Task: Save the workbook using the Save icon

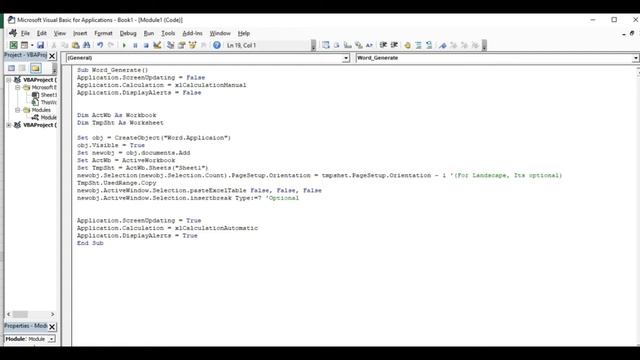Action: tap(40, 45)
